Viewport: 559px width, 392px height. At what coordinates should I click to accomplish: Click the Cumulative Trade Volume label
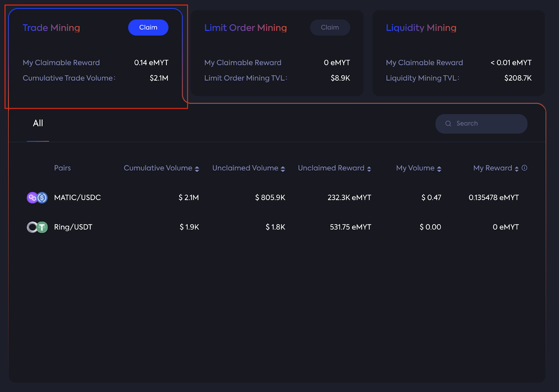69,78
